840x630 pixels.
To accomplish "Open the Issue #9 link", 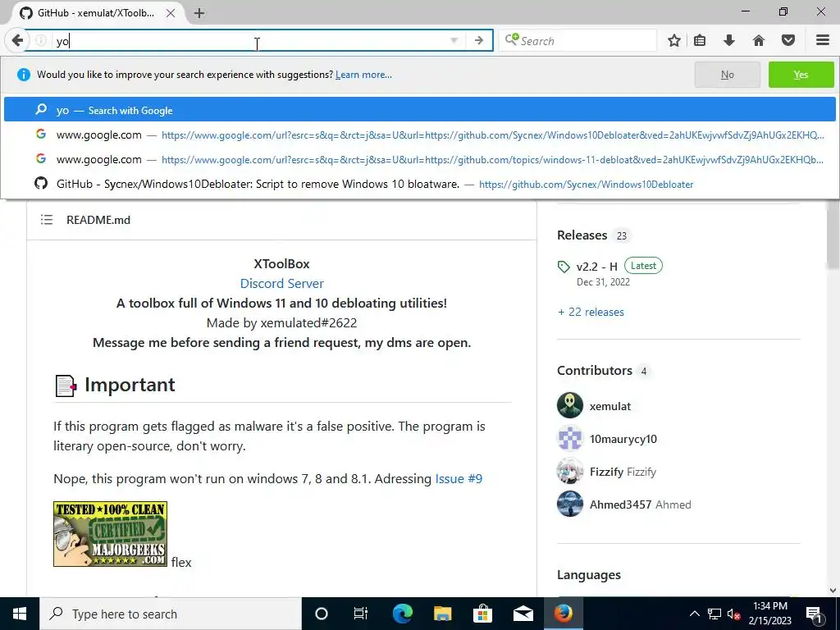I will click(x=459, y=478).
